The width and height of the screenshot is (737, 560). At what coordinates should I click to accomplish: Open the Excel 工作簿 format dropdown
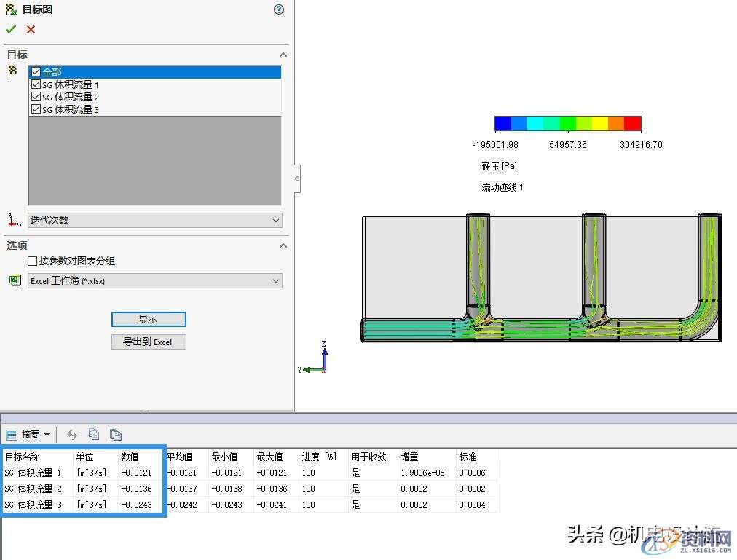pyautogui.click(x=275, y=280)
